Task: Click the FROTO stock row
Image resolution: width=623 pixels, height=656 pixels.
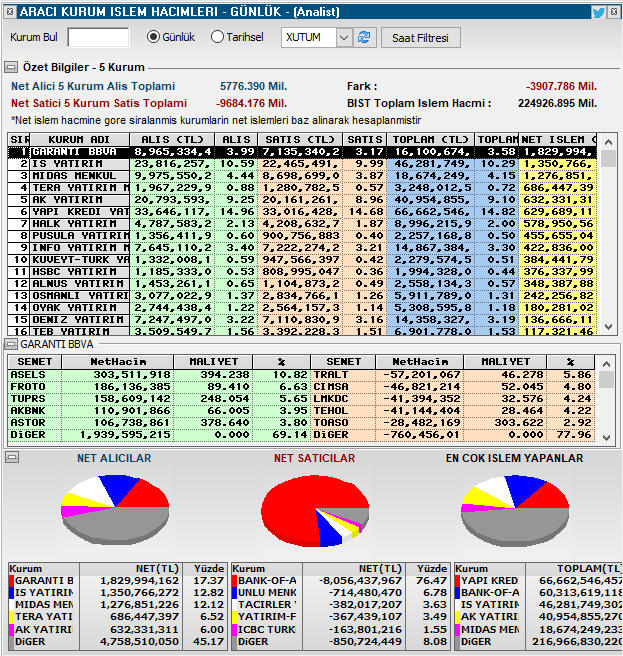Action: (x=159, y=387)
